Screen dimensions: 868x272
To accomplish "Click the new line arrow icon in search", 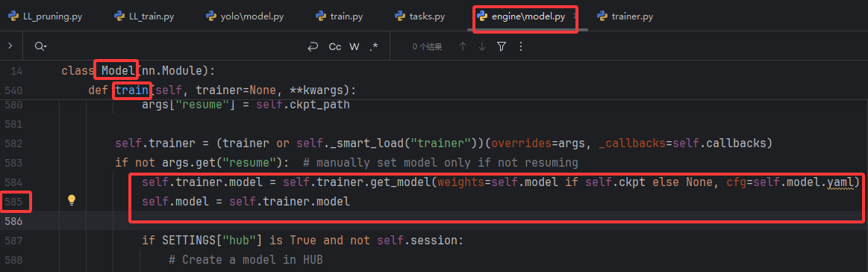I will point(313,46).
